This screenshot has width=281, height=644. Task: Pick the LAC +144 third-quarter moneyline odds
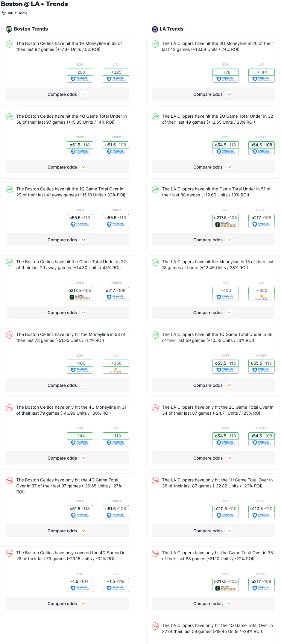tap(262, 72)
